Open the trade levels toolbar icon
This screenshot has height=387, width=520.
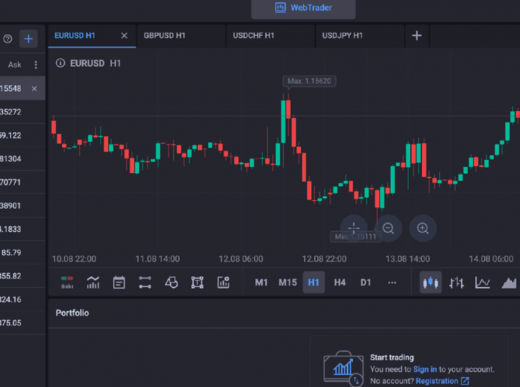[67, 283]
